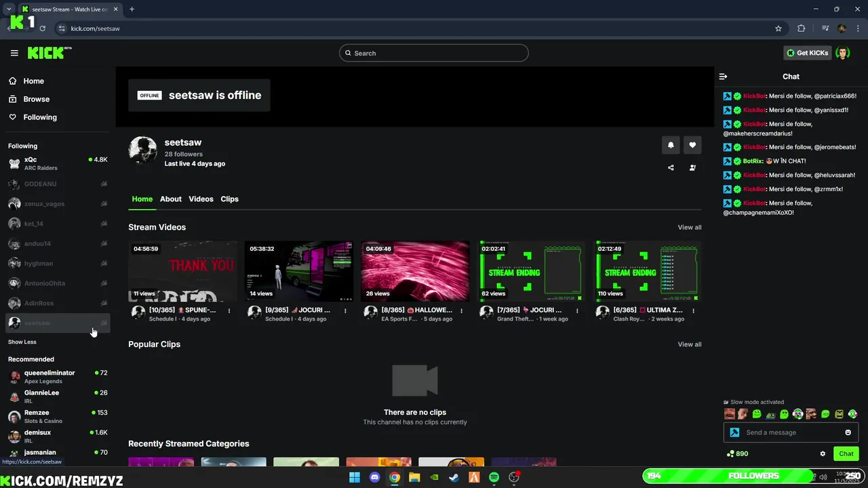The height and width of the screenshot is (488, 868).
Task: Collapse the Chat panel
Action: [x=723, y=77]
